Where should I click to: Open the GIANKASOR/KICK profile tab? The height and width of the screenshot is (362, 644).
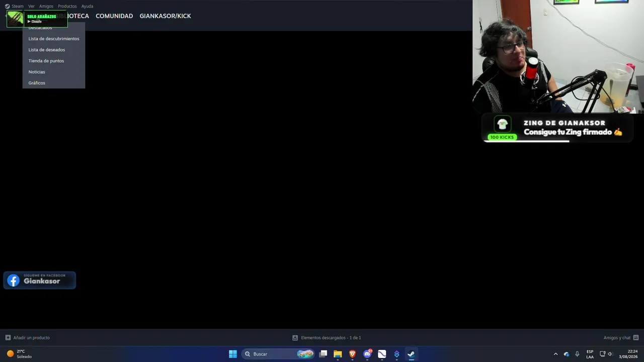pos(165,16)
